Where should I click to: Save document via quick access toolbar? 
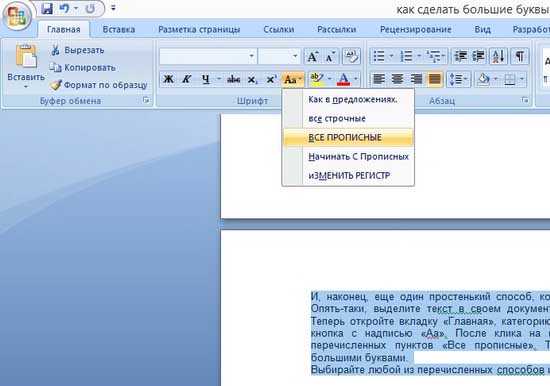pos(47,8)
